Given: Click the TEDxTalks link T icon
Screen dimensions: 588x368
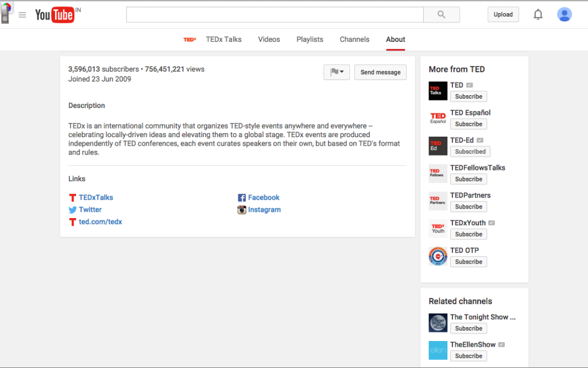Looking at the screenshot, I should coord(73,197).
